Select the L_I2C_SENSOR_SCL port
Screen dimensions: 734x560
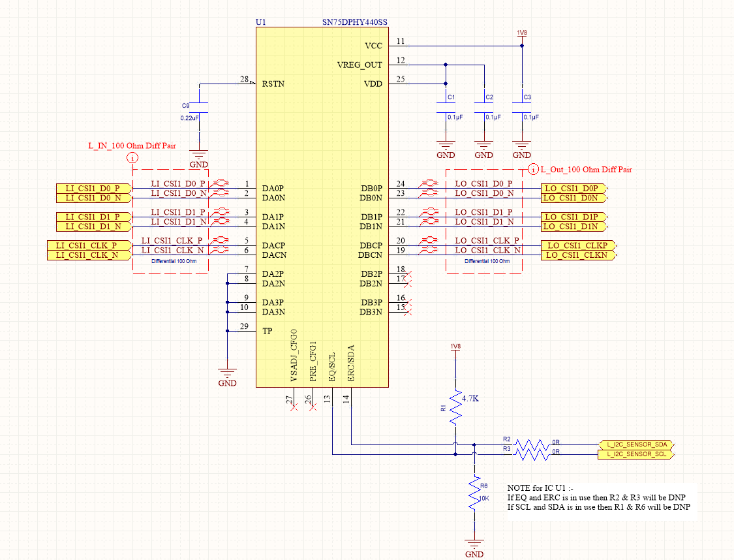pos(636,454)
